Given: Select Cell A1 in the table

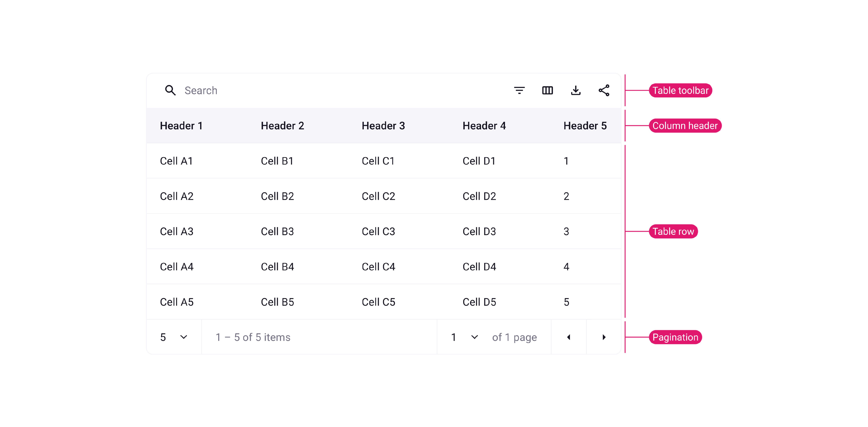Looking at the screenshot, I should [x=176, y=161].
